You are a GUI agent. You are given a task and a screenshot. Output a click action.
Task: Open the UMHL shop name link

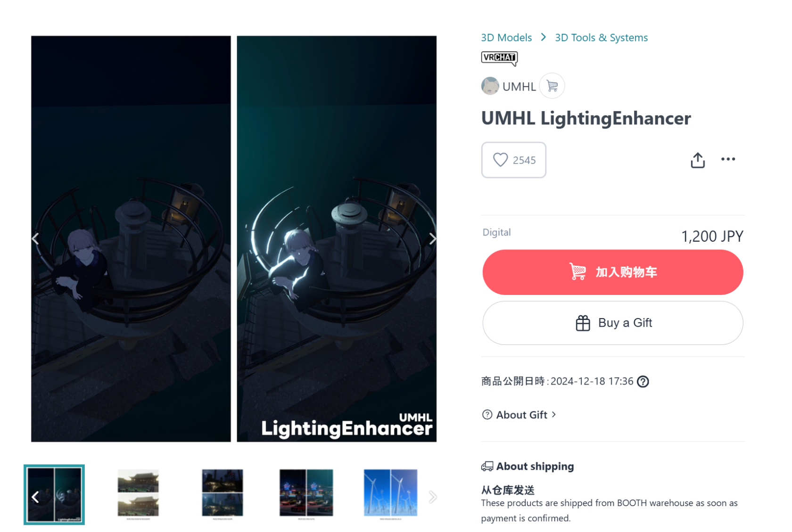pos(519,87)
